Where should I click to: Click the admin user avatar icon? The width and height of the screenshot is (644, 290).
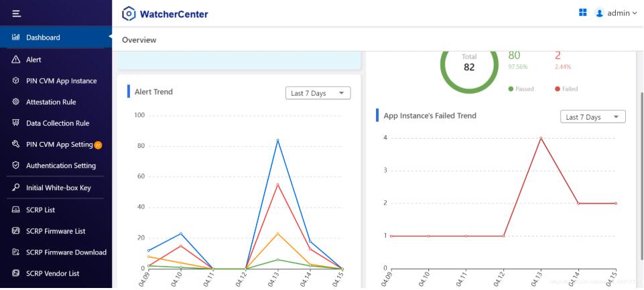[x=600, y=13]
